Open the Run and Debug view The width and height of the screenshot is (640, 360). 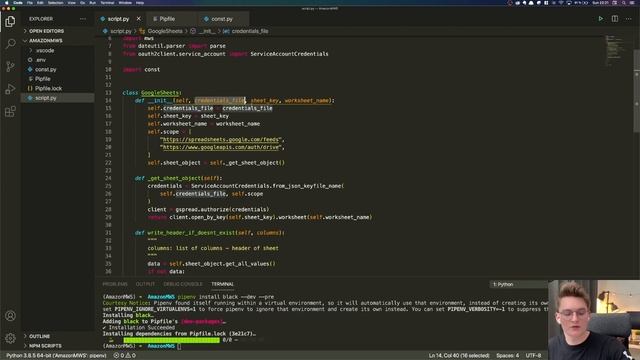(x=10, y=89)
